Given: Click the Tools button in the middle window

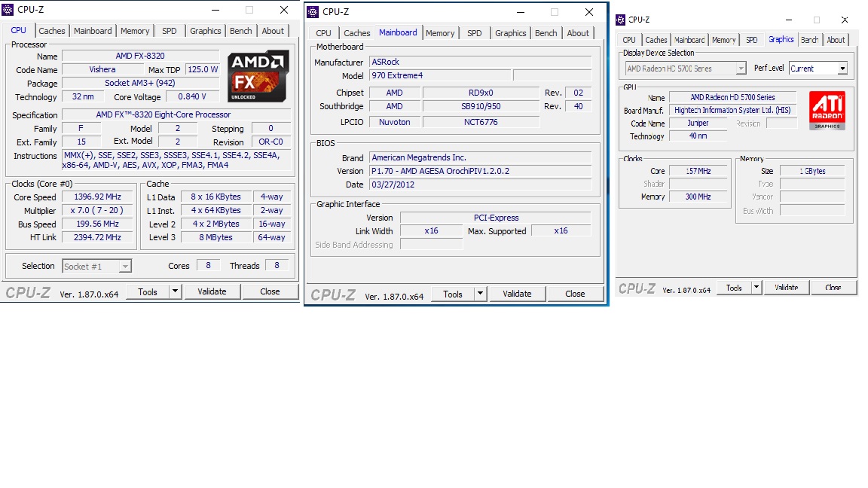Looking at the screenshot, I should (x=452, y=294).
